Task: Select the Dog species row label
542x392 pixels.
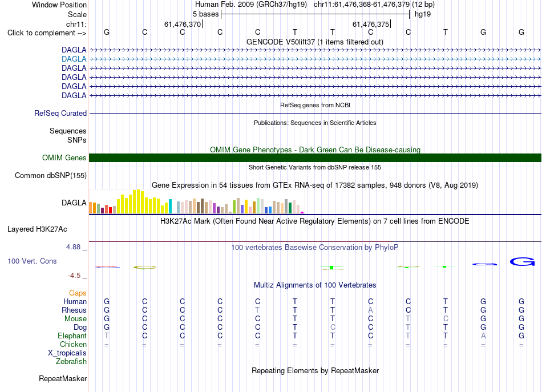Action: pos(80,328)
